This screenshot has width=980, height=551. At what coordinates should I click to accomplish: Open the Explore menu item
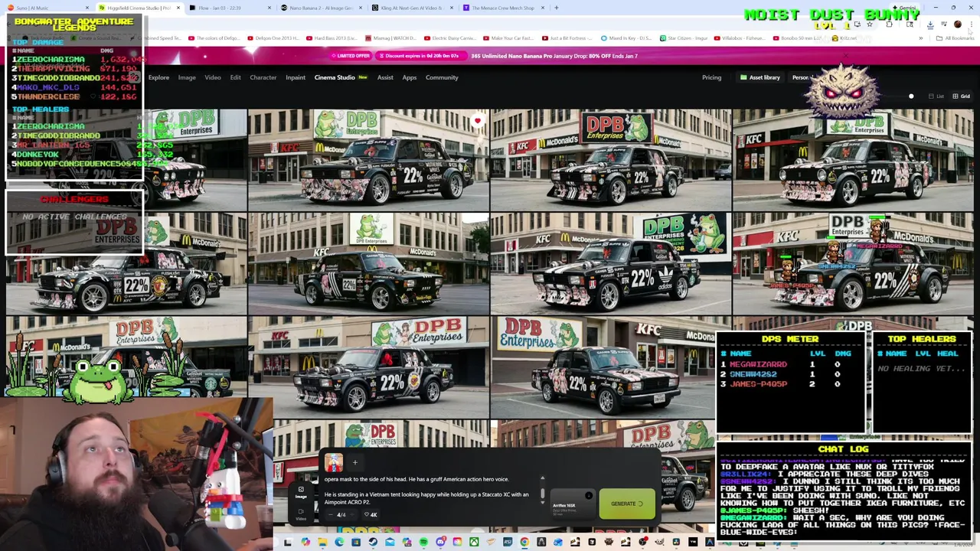point(158,77)
